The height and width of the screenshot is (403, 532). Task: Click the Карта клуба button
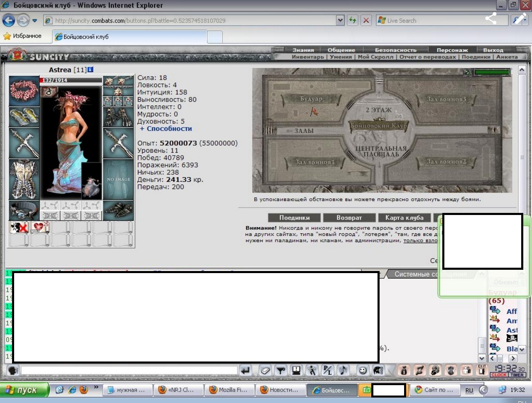point(405,217)
